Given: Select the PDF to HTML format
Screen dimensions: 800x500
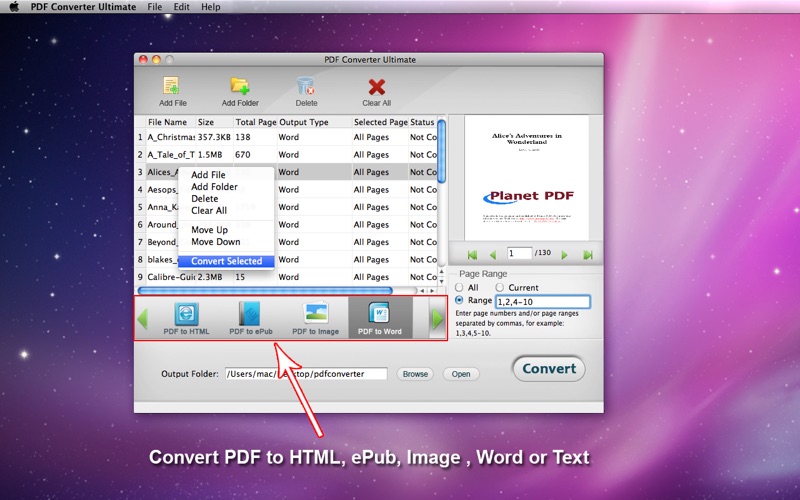Looking at the screenshot, I should pyautogui.click(x=186, y=318).
